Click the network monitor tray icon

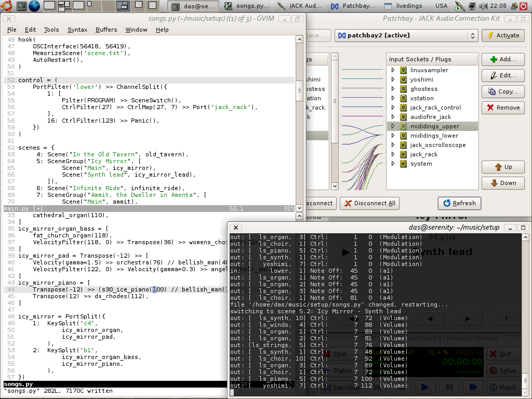[472, 6]
